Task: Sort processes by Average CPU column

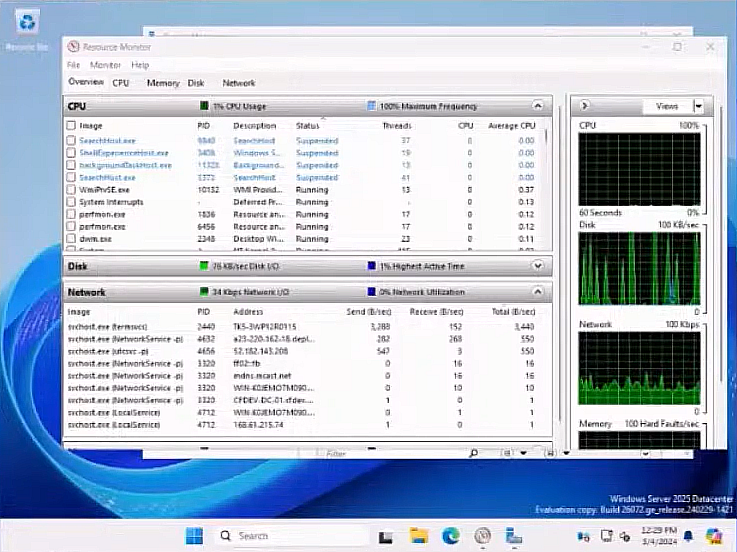Action: click(x=512, y=126)
